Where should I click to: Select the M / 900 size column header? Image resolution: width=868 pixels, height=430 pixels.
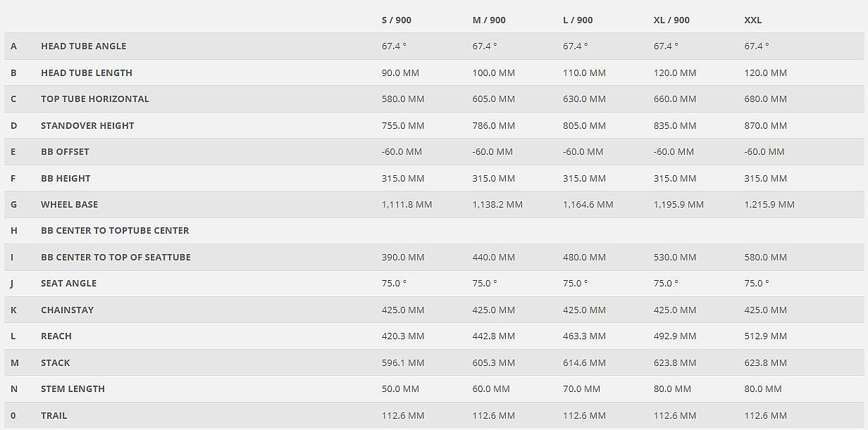point(489,20)
